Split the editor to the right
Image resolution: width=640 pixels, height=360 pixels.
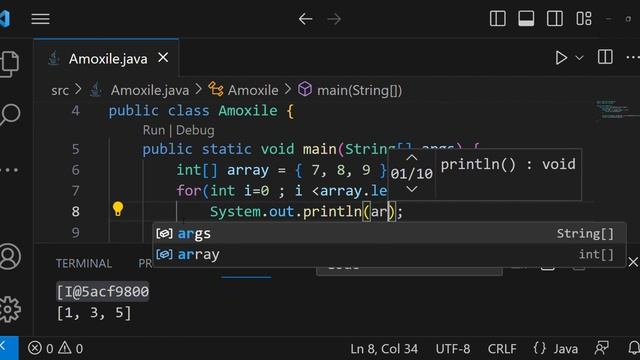(605, 57)
